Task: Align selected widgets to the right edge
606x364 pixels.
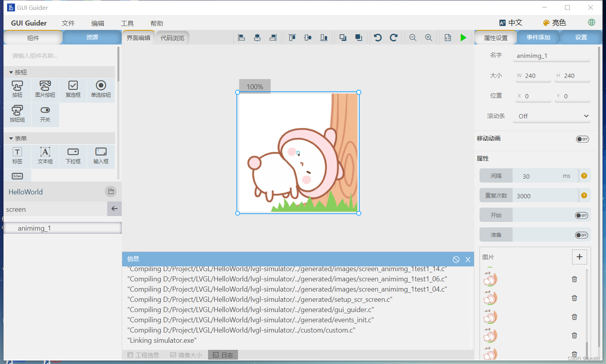Action: [273, 38]
